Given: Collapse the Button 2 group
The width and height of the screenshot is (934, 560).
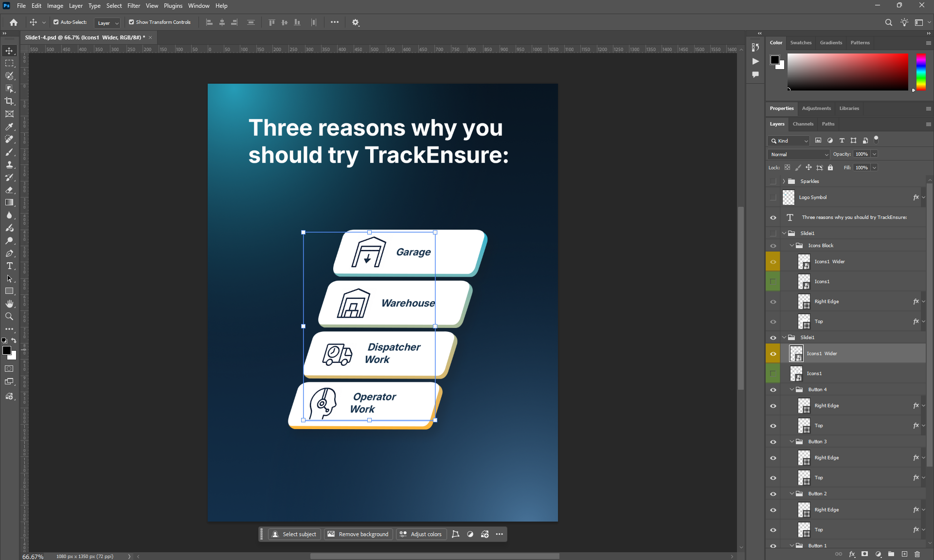Looking at the screenshot, I should click(x=791, y=494).
